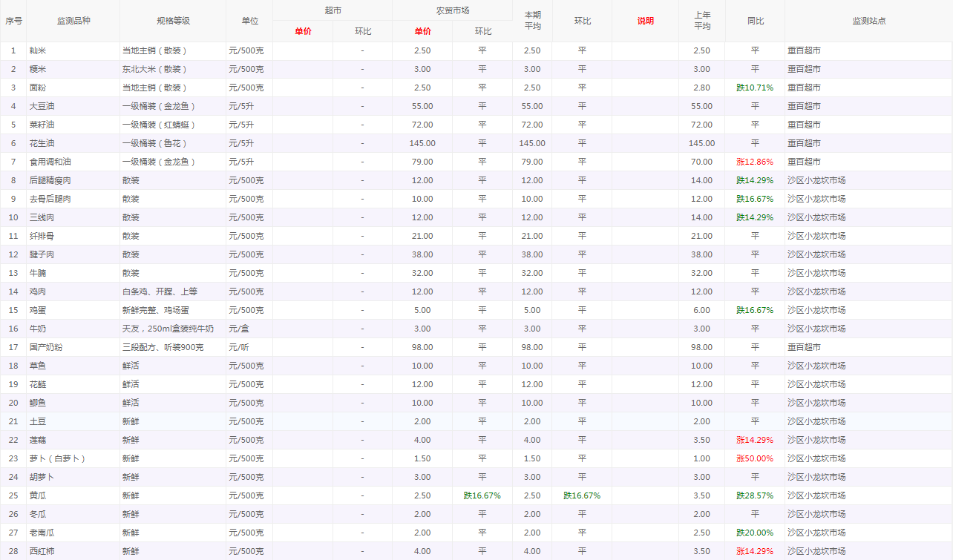Click the 萝卜（白萝卜） product cell
Screen dimensions: 953x560
(x=57, y=458)
